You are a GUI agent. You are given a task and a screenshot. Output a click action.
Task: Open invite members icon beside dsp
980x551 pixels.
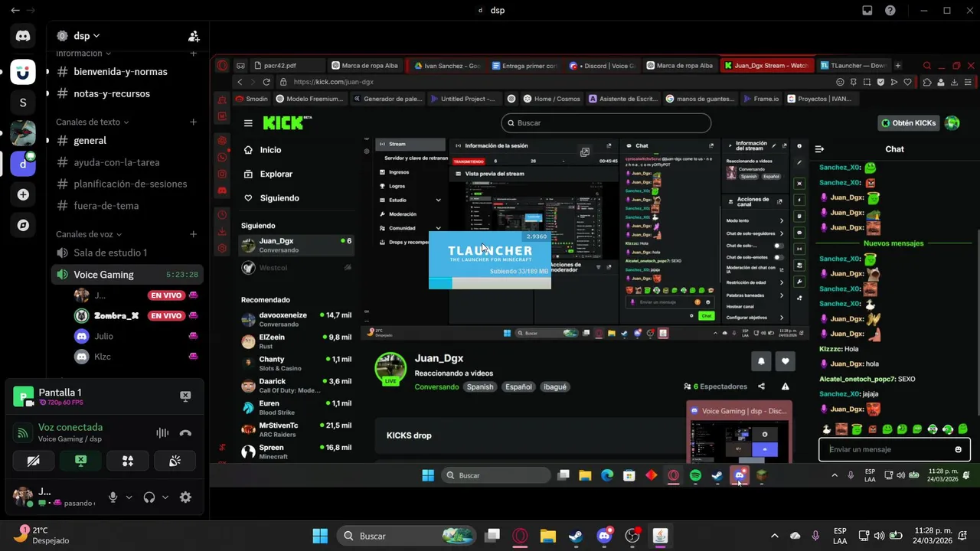pyautogui.click(x=194, y=36)
